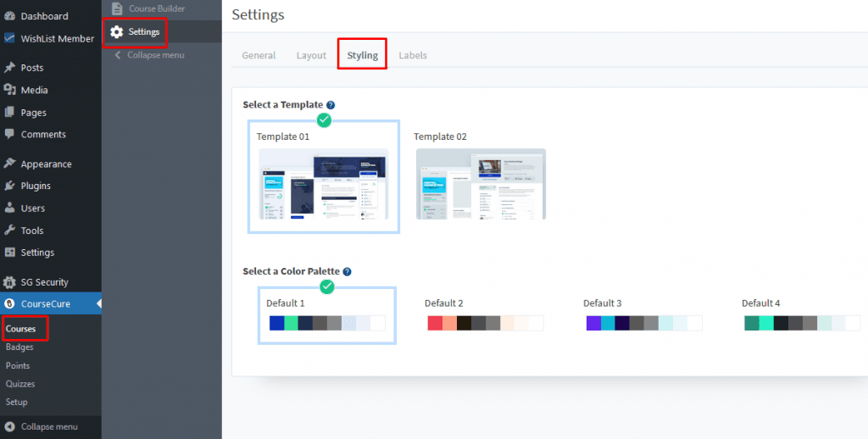Click help icon next to Select a Color Palette

(x=347, y=272)
